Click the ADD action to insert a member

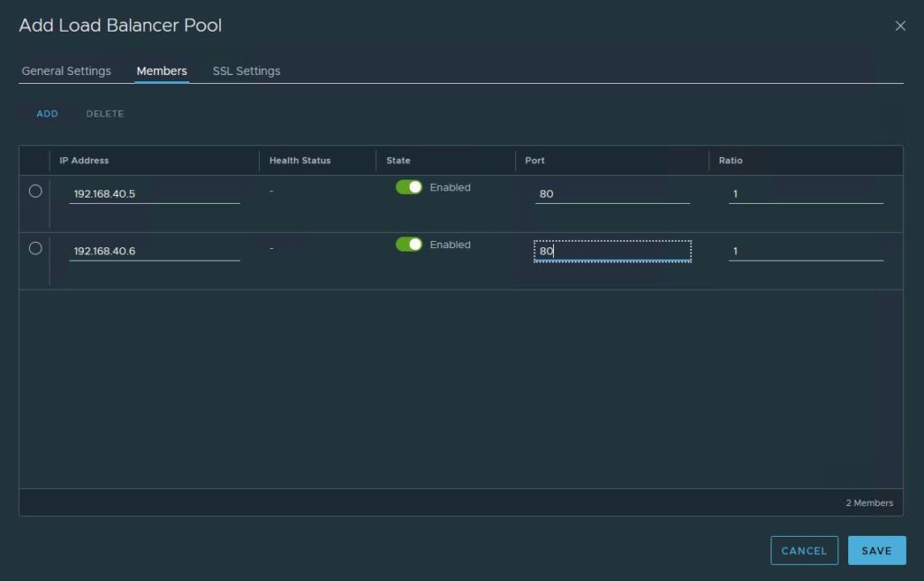[46, 114]
